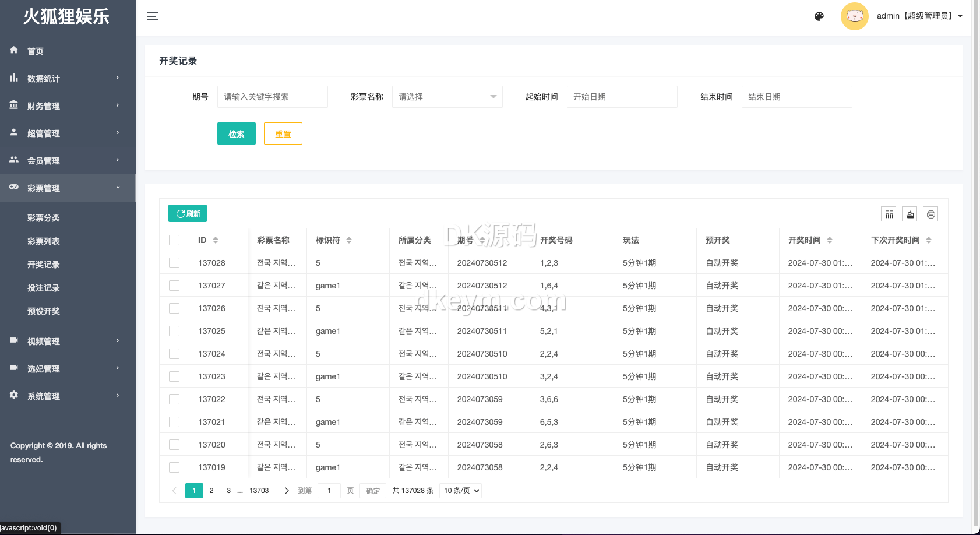Click the print table icon
Screen dimensions: 980x535
coord(931,214)
